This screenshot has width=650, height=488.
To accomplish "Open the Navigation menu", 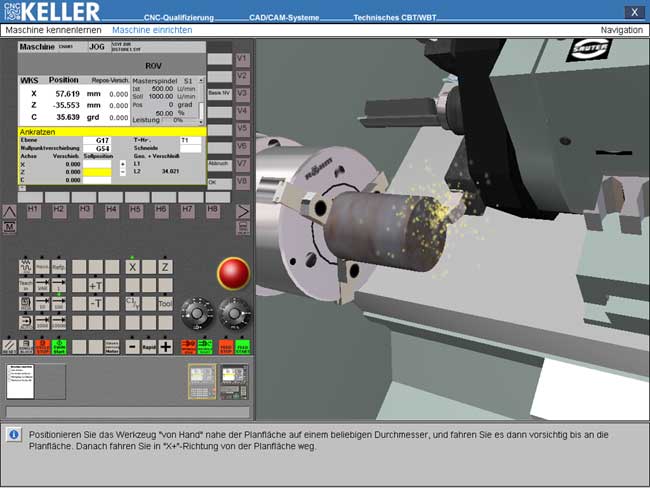I will pos(621,31).
